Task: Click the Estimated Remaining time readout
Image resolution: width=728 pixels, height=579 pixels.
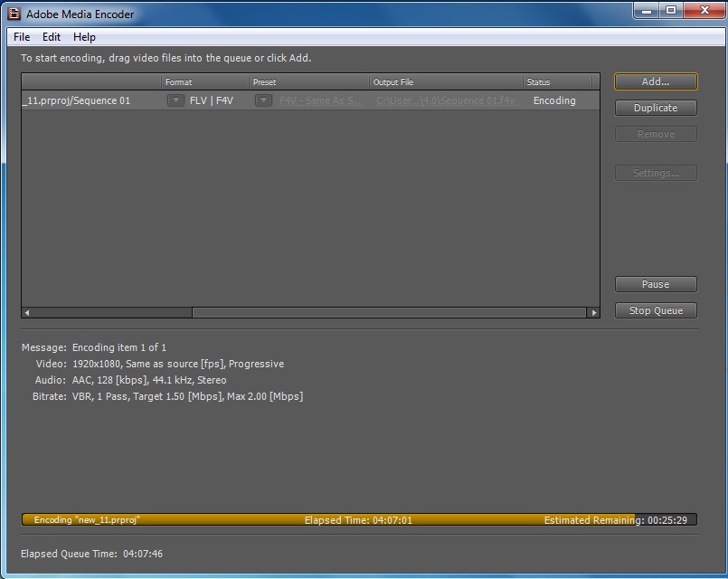Action: point(615,520)
